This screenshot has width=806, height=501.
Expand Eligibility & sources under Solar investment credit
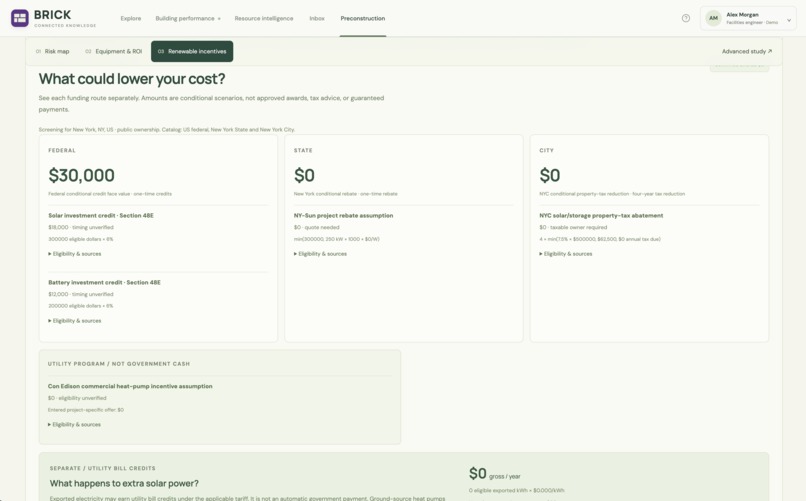click(75, 254)
